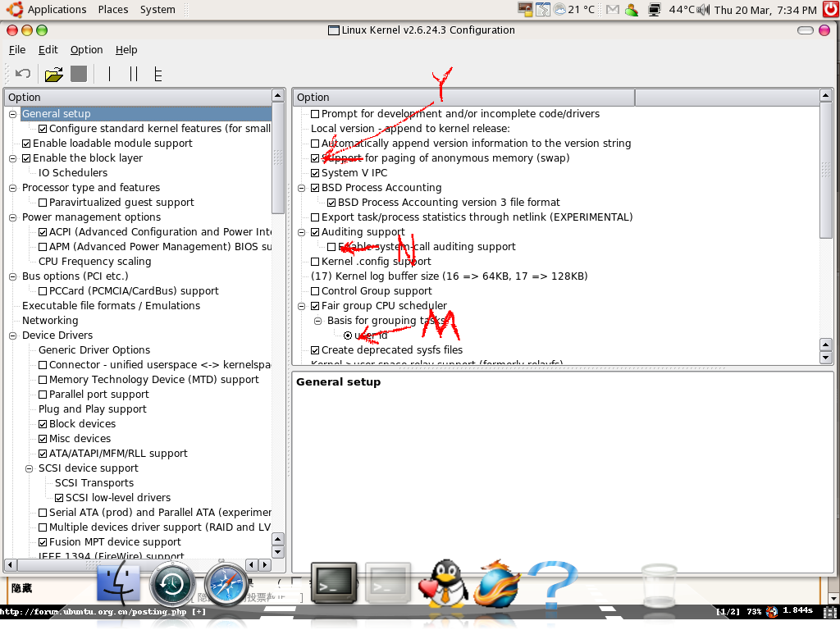Collapse the General setup tree node

[13, 114]
